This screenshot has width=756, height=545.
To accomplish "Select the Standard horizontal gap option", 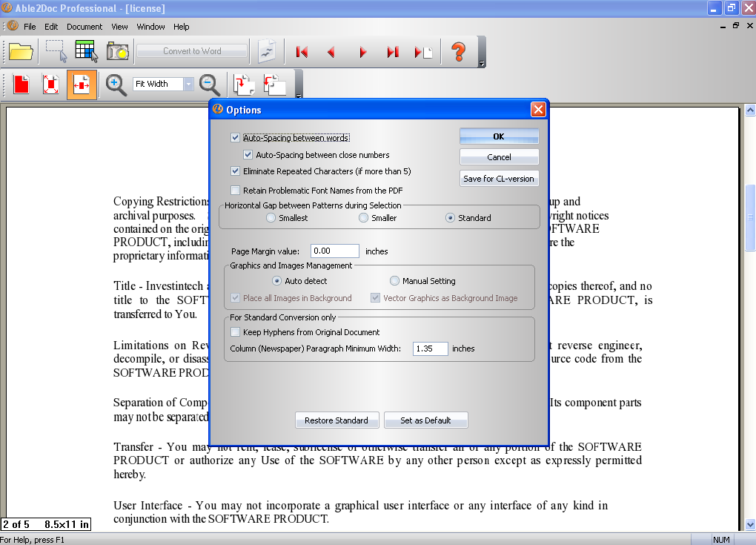I will point(451,218).
